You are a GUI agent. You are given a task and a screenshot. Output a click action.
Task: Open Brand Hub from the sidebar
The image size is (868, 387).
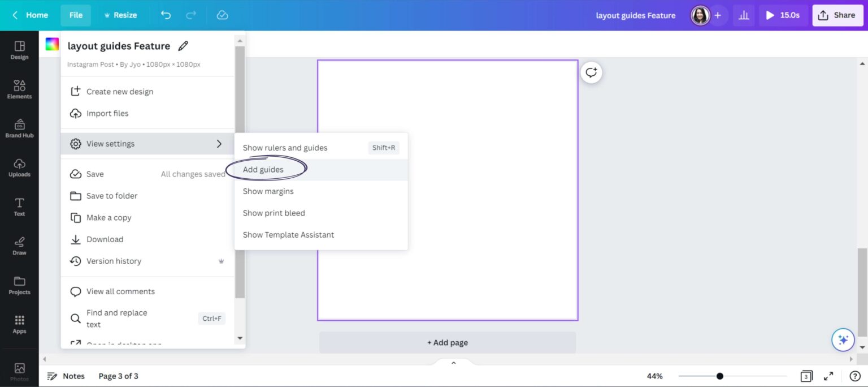[19, 128]
